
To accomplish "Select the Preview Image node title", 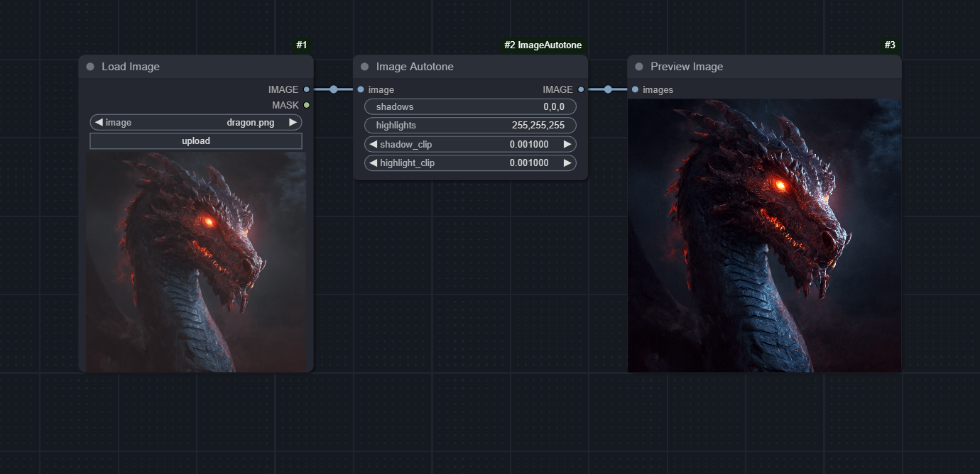I will [x=687, y=67].
